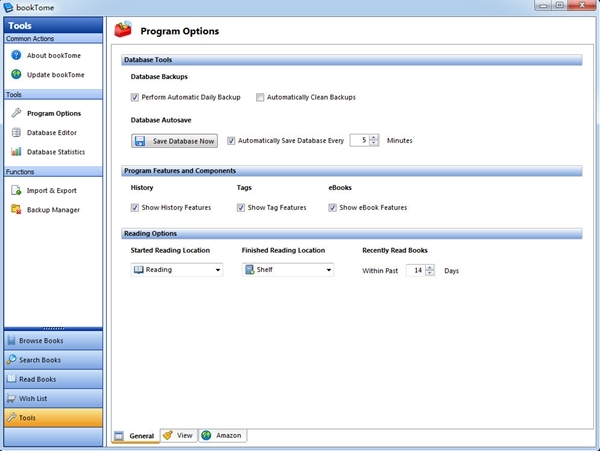600x451 pixels.
Task: Click the Update bookTome globe icon
Action: (16, 74)
